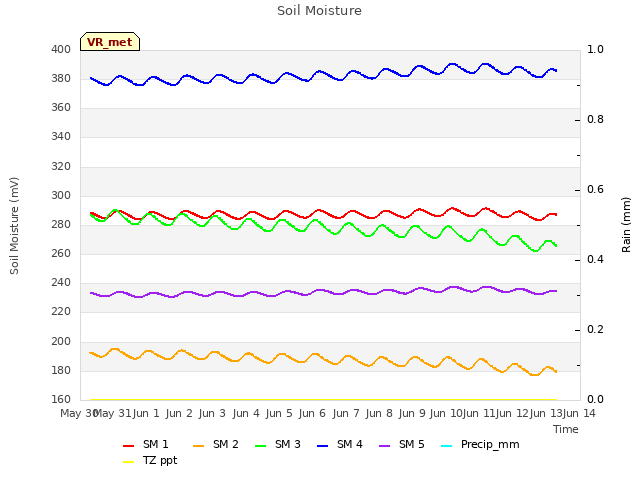Click the Jun 5 date label

pos(279,413)
